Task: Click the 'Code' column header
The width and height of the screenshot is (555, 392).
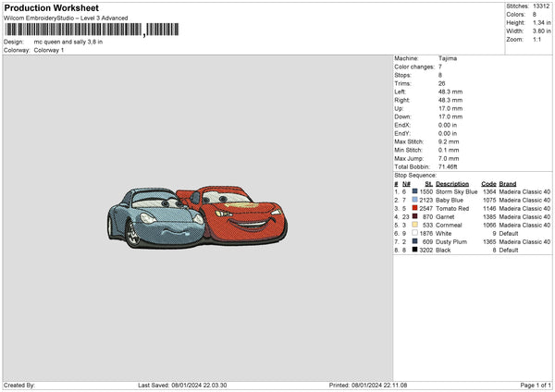Action: 488,184
